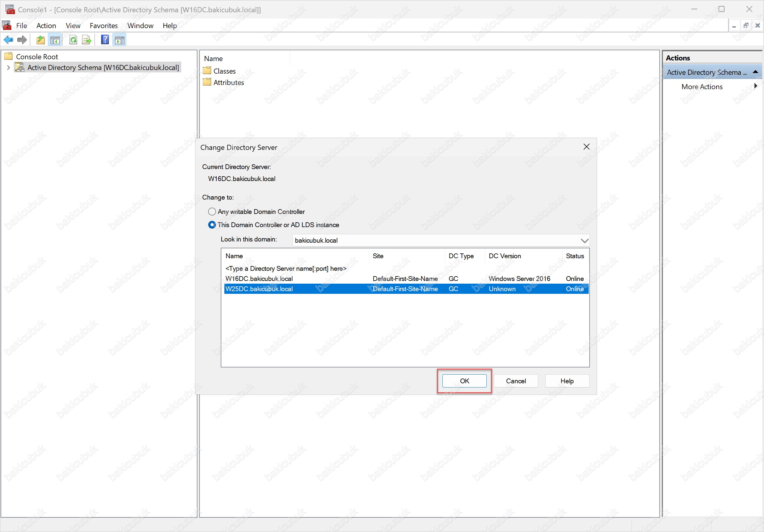The height and width of the screenshot is (532, 764).
Task: Open the File menu
Action: point(22,26)
